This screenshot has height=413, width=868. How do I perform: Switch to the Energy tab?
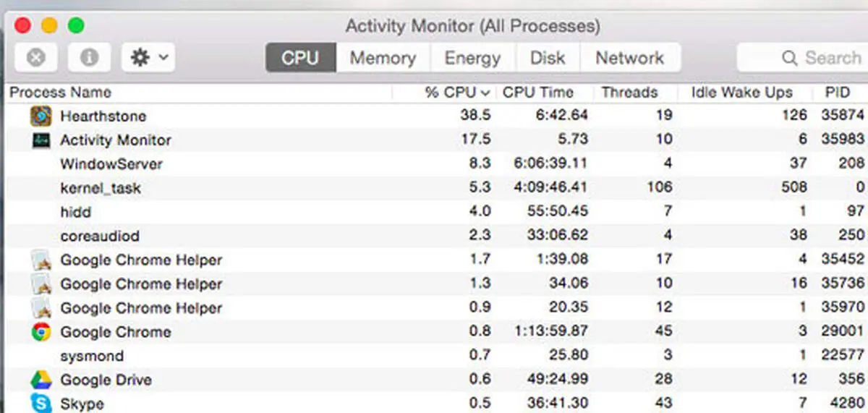[x=472, y=58]
